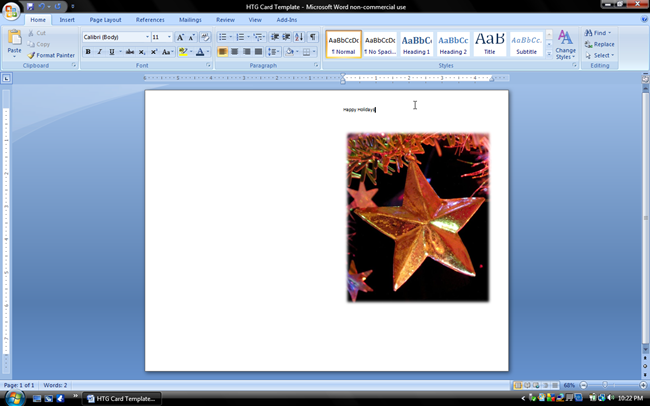Open the font size dropdown

tap(162, 37)
